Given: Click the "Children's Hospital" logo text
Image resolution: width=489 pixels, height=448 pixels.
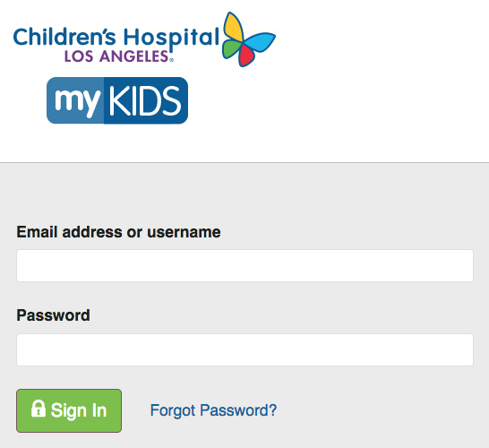Looking at the screenshot, I should pos(116,38).
